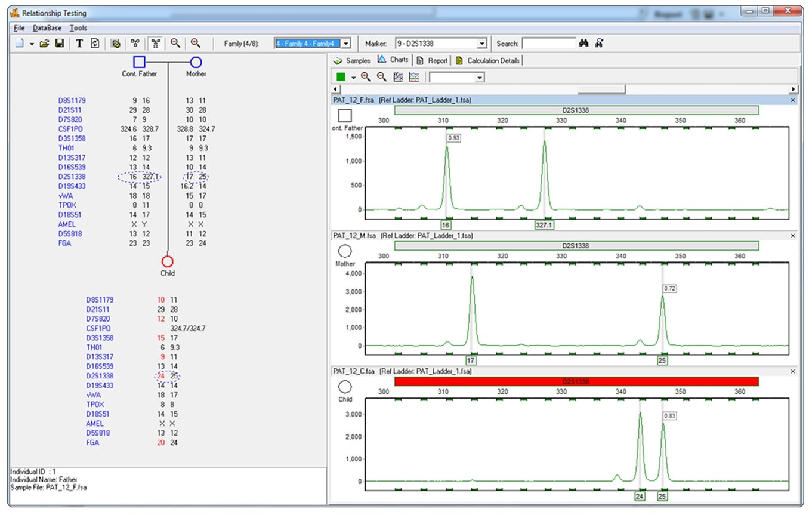Click the binoculars search icon

(x=585, y=43)
